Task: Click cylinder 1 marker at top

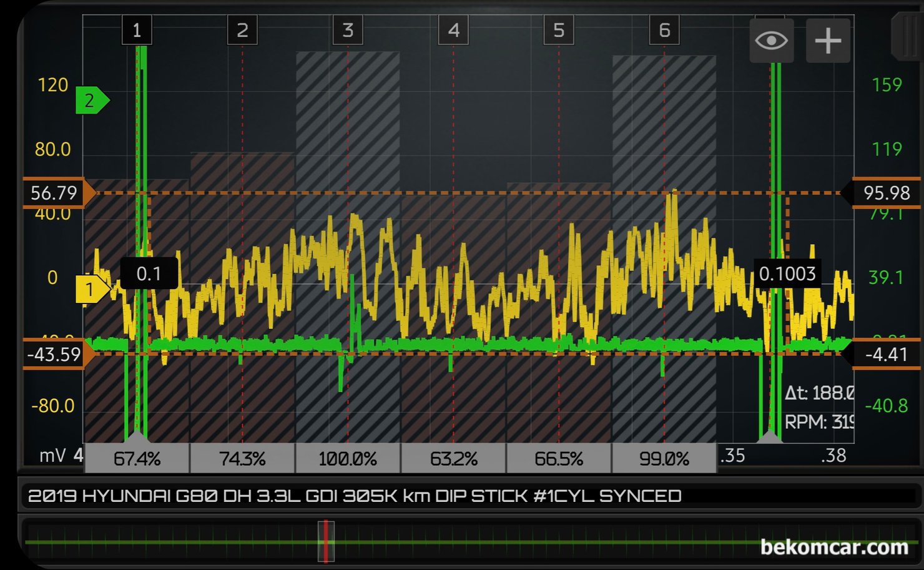Action: [x=137, y=30]
